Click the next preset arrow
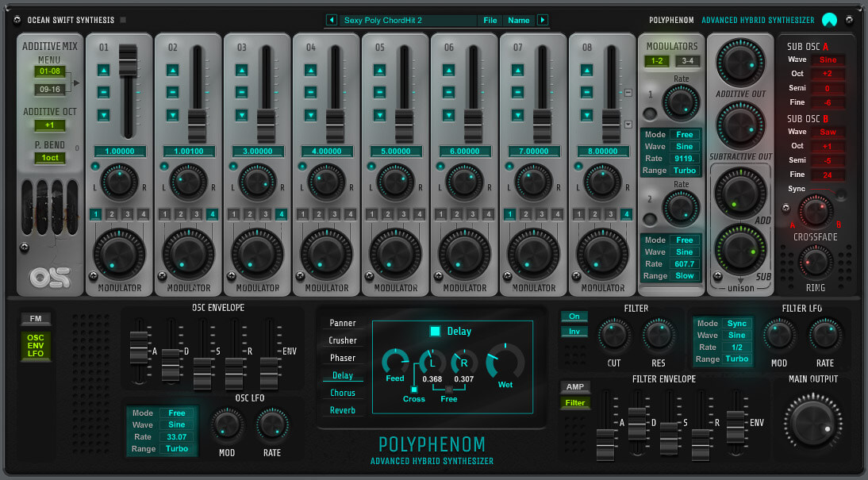Viewport: 868px width, 480px height. coord(543,20)
